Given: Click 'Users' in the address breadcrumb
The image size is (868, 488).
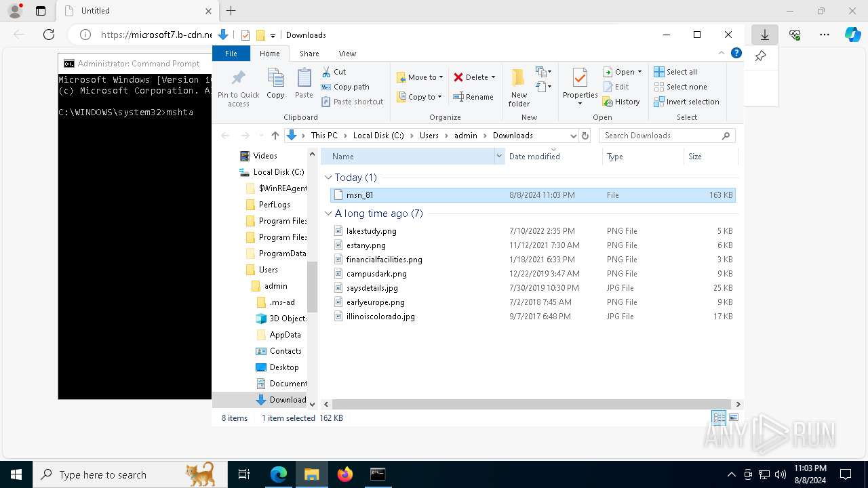Looking at the screenshot, I should (x=429, y=136).
